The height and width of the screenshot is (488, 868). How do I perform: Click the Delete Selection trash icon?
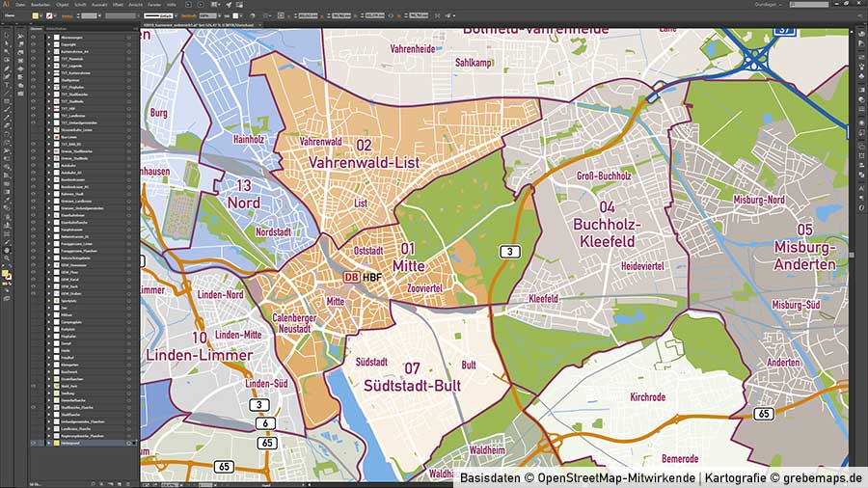[x=128, y=483]
